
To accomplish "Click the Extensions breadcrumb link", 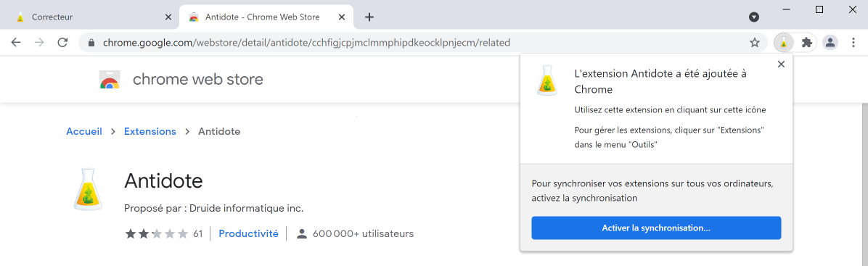I will [x=150, y=132].
